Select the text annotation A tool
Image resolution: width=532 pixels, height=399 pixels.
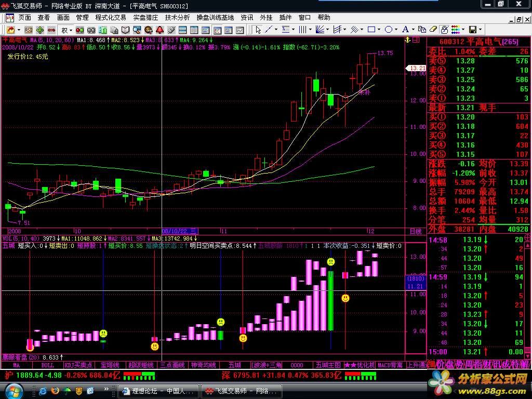click(x=405, y=30)
